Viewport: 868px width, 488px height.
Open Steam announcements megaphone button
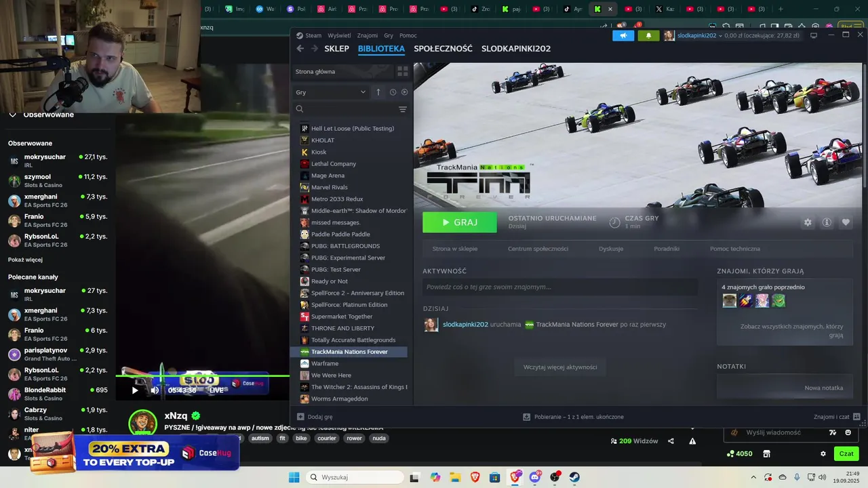(x=623, y=35)
